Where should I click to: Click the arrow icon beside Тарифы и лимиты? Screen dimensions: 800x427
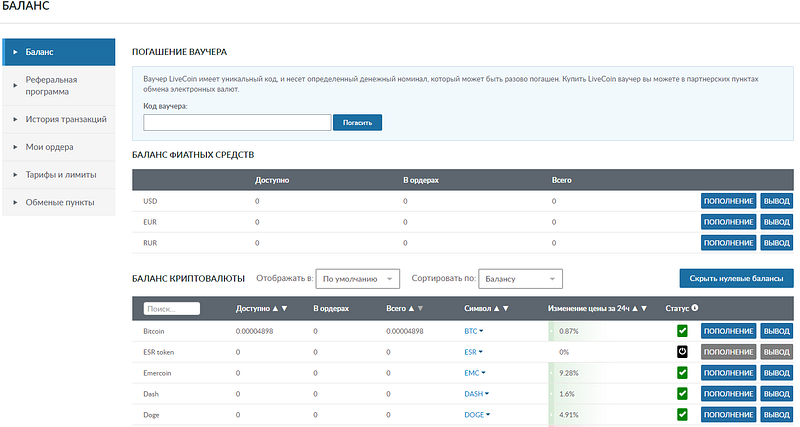coord(15,174)
